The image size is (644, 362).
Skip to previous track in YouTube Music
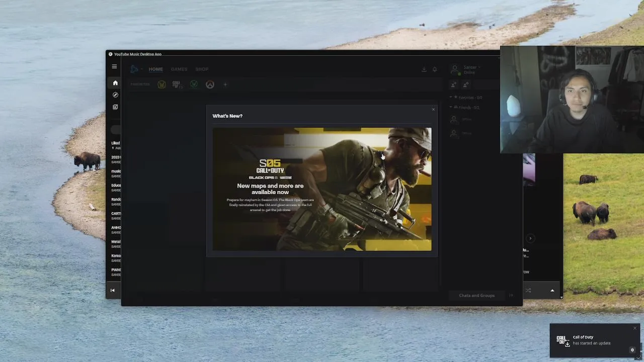113,290
